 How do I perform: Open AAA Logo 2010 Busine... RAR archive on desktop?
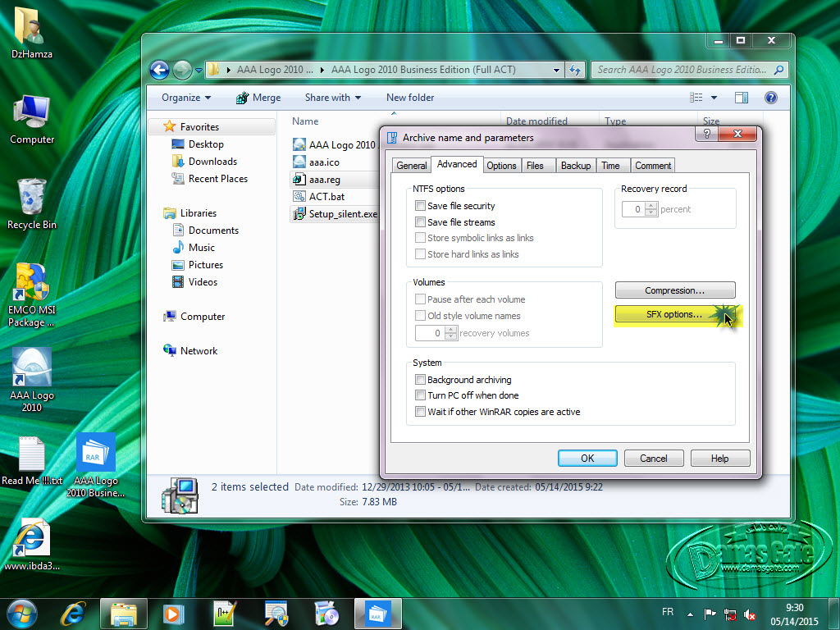point(95,465)
